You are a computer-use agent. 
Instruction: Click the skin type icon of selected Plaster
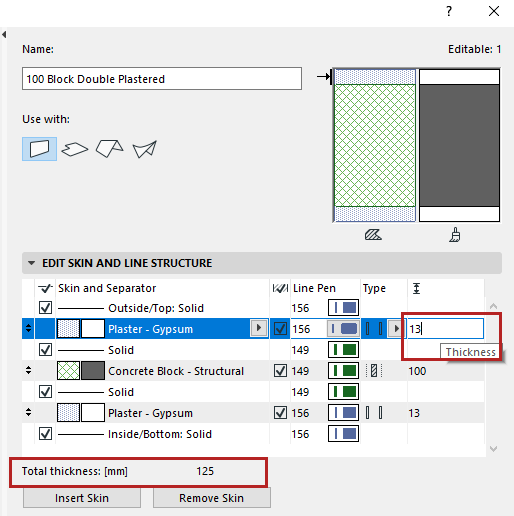tap(374, 329)
